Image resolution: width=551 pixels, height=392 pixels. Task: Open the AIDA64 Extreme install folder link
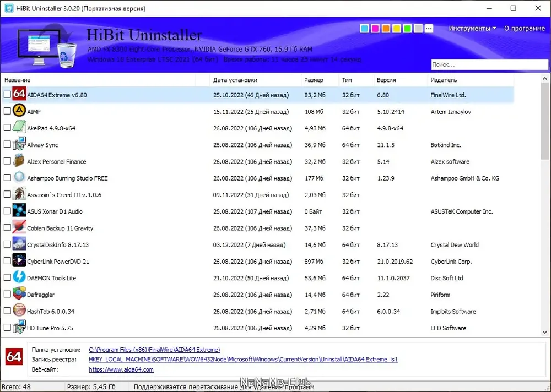click(x=155, y=350)
